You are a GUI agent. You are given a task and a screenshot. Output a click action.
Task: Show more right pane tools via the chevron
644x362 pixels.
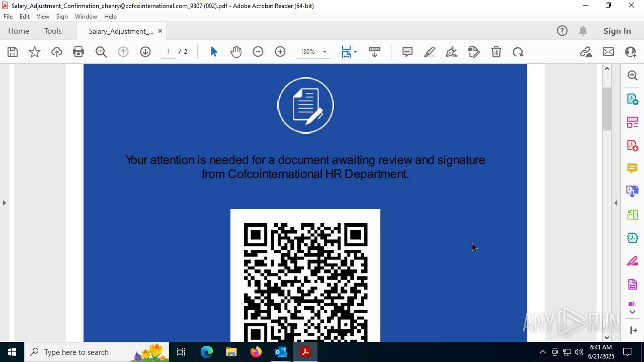pyautogui.click(x=632, y=312)
